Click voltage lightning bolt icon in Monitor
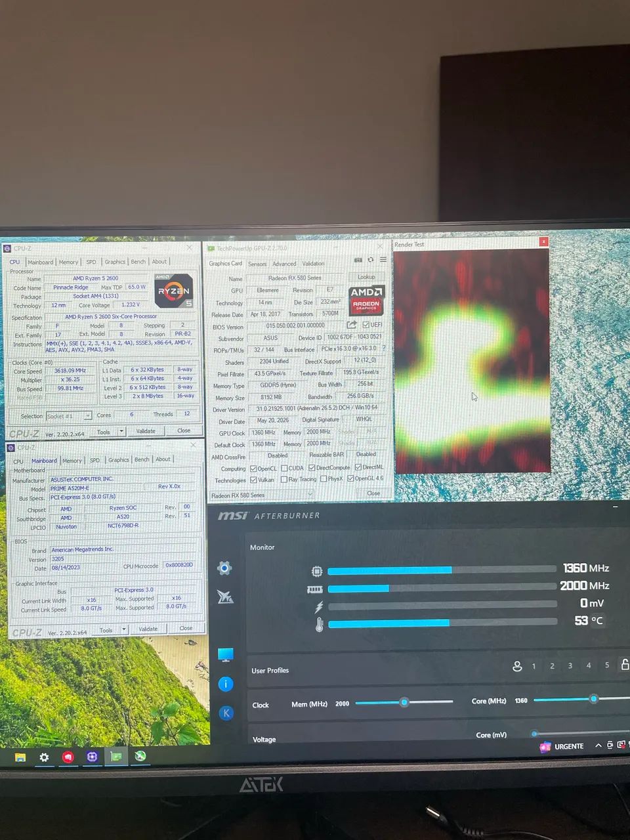The width and height of the screenshot is (630, 840). [319, 607]
